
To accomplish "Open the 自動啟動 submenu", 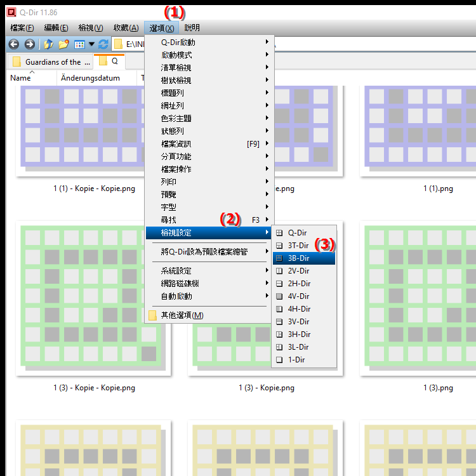I will pos(209,296).
